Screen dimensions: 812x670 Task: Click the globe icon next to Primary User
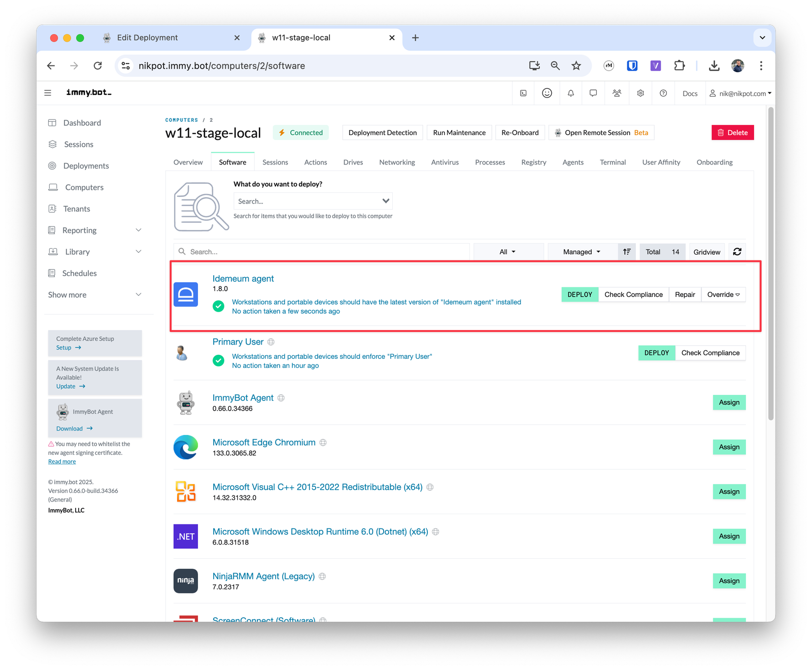click(x=271, y=342)
